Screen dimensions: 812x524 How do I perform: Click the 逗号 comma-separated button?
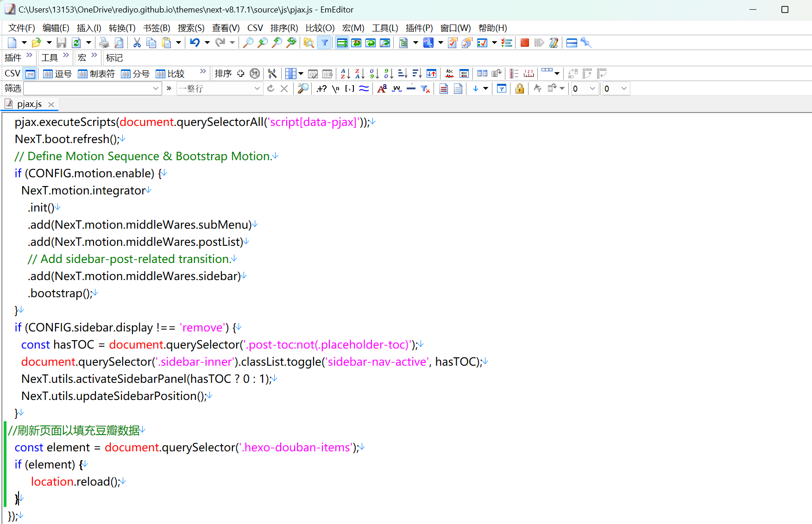58,74
